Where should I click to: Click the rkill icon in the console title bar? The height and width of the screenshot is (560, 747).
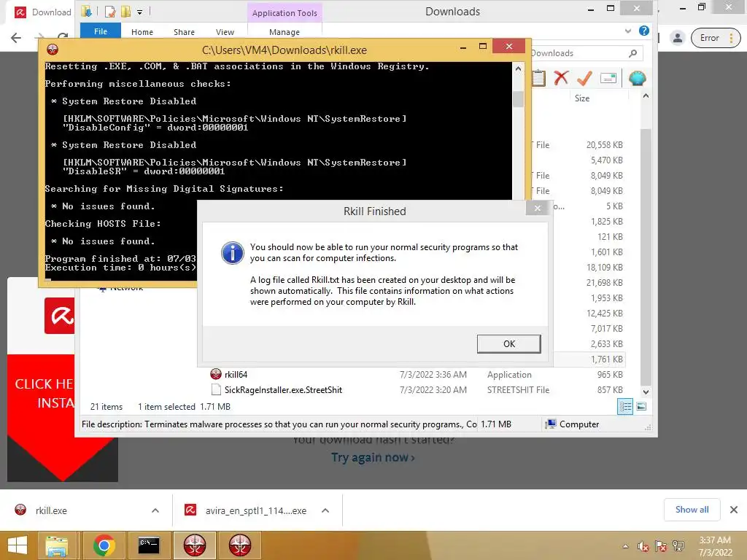coord(53,50)
